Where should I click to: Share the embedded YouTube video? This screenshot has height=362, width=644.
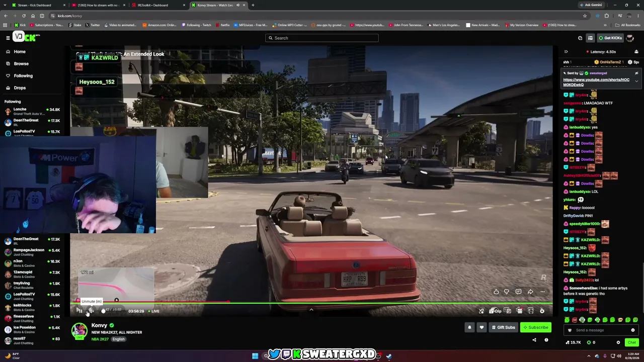point(530,292)
